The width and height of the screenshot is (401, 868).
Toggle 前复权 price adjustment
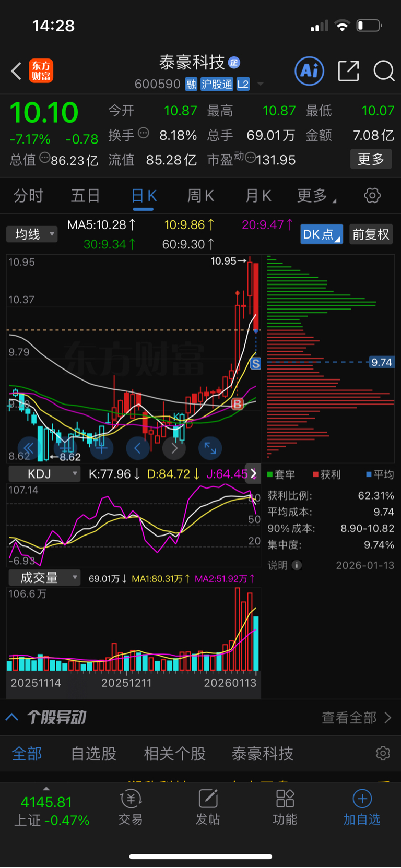[x=371, y=234]
